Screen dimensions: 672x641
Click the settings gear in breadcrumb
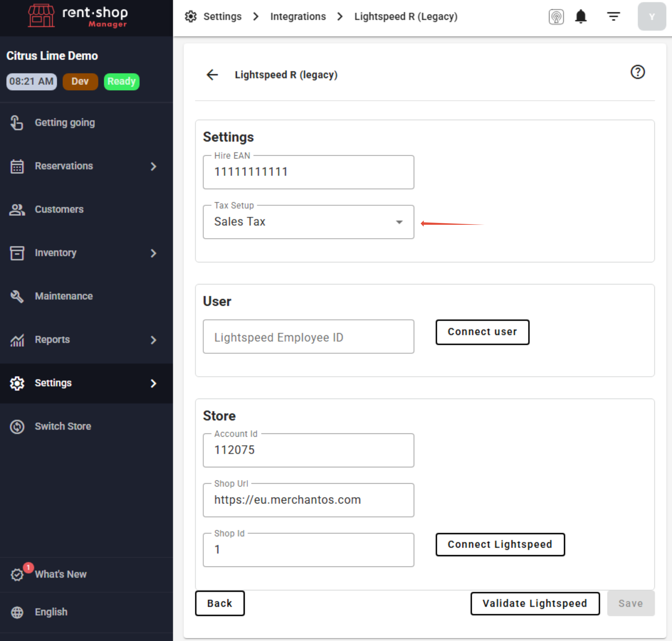click(x=191, y=16)
